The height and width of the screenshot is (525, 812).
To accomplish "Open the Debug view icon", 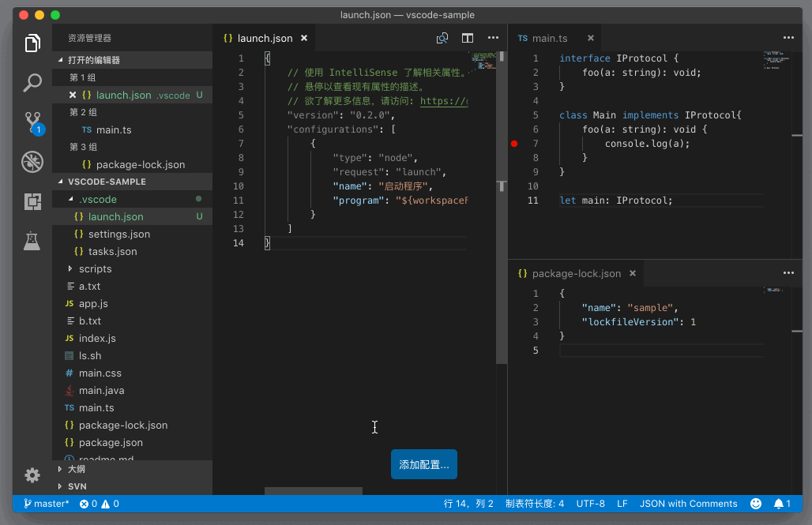I will tap(32, 163).
